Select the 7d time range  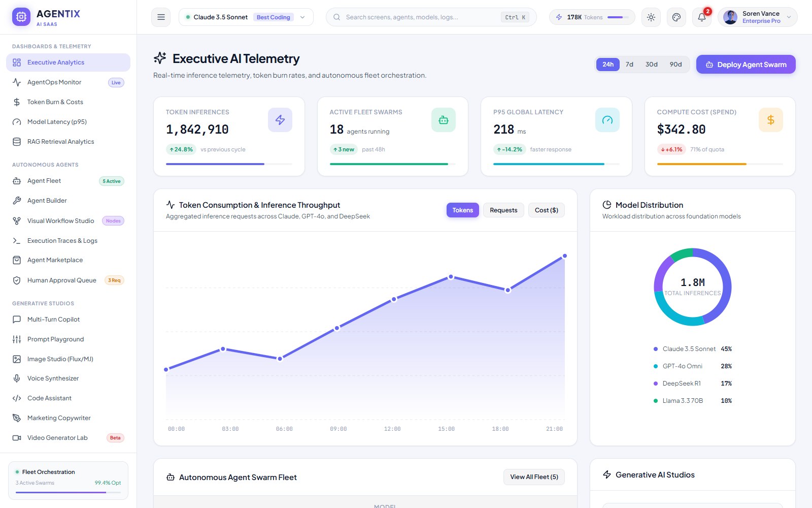[629, 65]
